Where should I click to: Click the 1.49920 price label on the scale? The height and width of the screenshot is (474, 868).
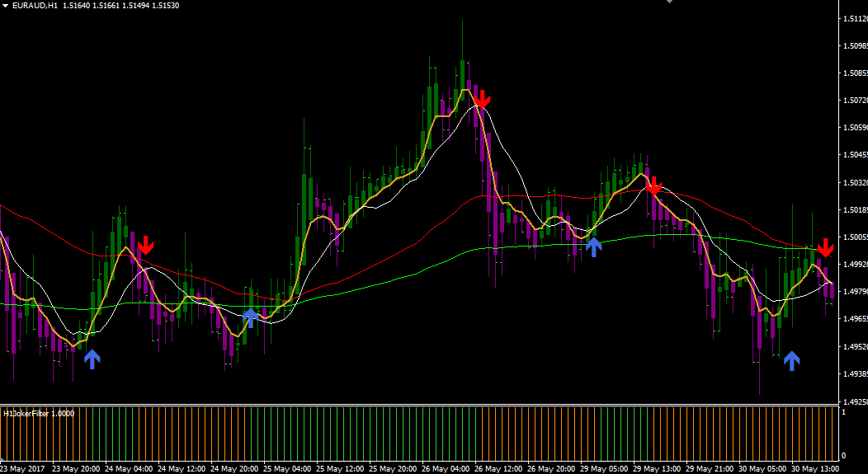pyautogui.click(x=854, y=265)
